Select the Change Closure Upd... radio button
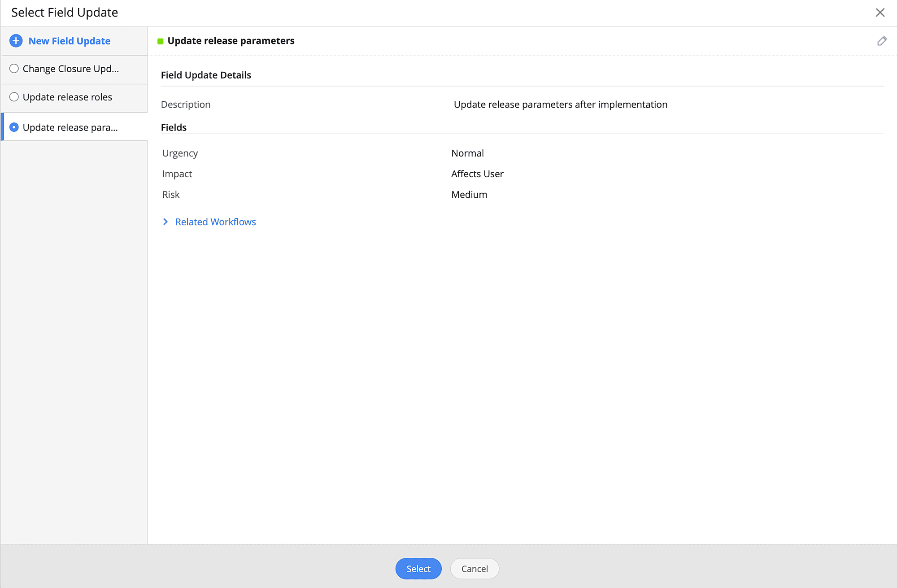This screenshot has height=588, width=897. 14,69
